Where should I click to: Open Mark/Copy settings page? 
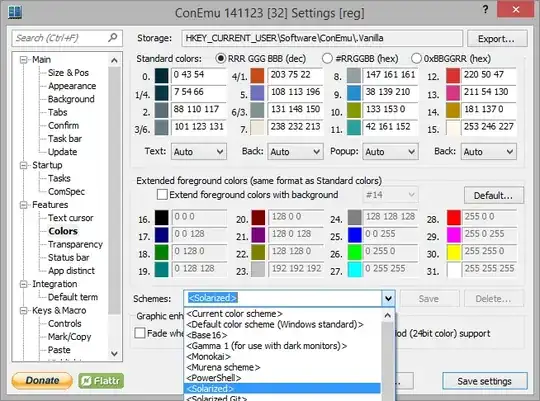69,337
